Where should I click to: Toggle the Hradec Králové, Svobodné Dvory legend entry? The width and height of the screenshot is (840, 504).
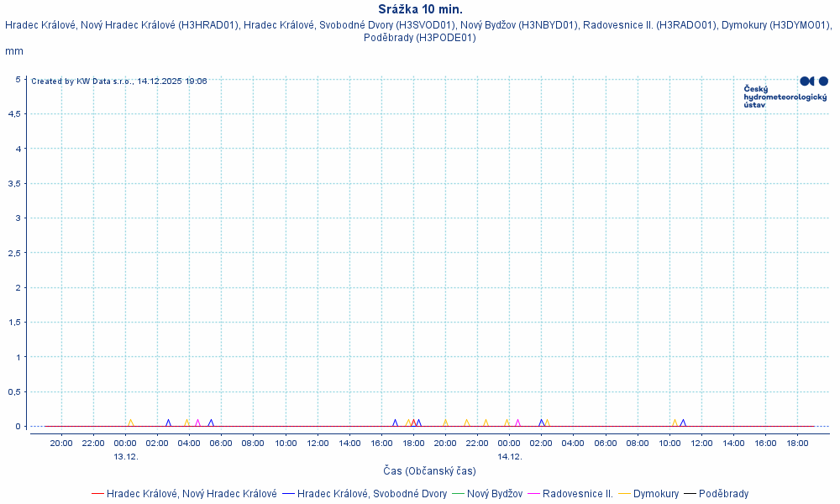click(371, 494)
